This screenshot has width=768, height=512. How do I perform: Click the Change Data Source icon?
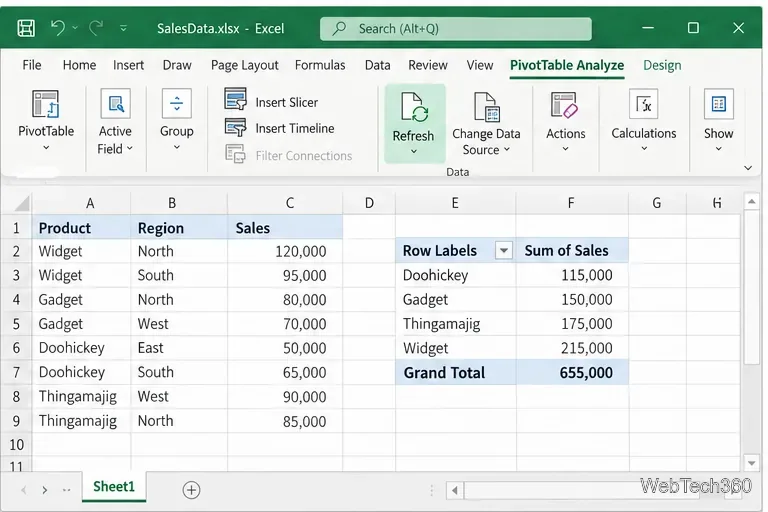click(x=486, y=107)
